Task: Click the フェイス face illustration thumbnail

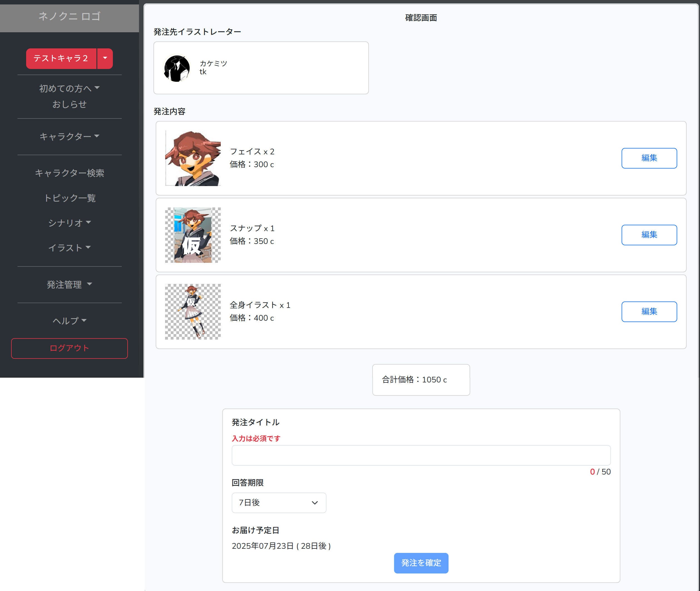Action: [x=193, y=158]
